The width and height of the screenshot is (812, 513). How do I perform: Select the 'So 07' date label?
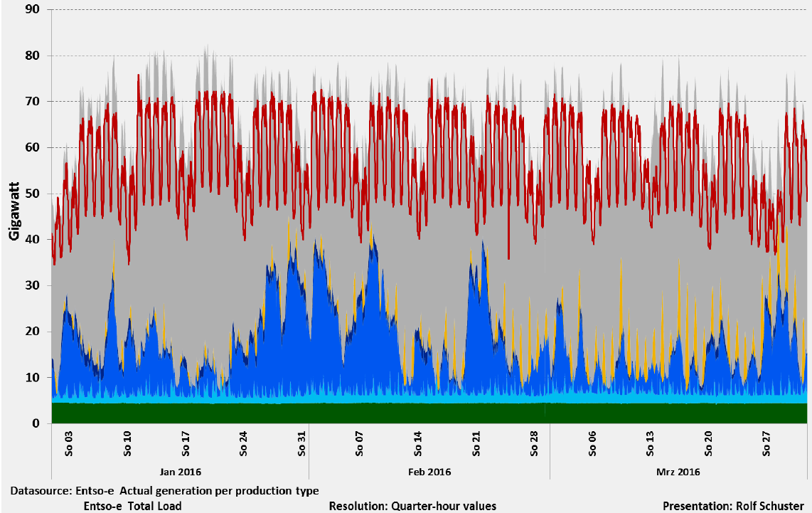point(360,443)
